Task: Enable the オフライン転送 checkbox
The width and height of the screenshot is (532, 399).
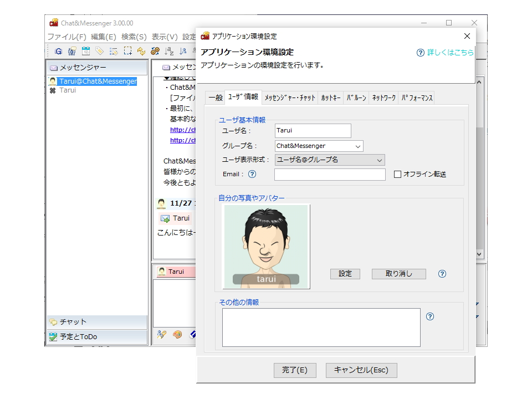Action: click(x=397, y=174)
